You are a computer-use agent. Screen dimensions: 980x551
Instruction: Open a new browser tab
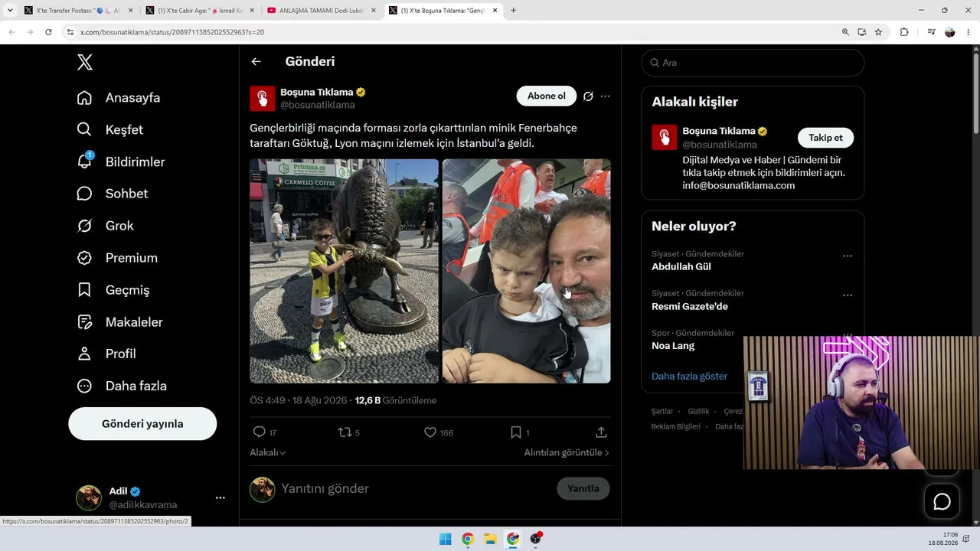(513, 11)
